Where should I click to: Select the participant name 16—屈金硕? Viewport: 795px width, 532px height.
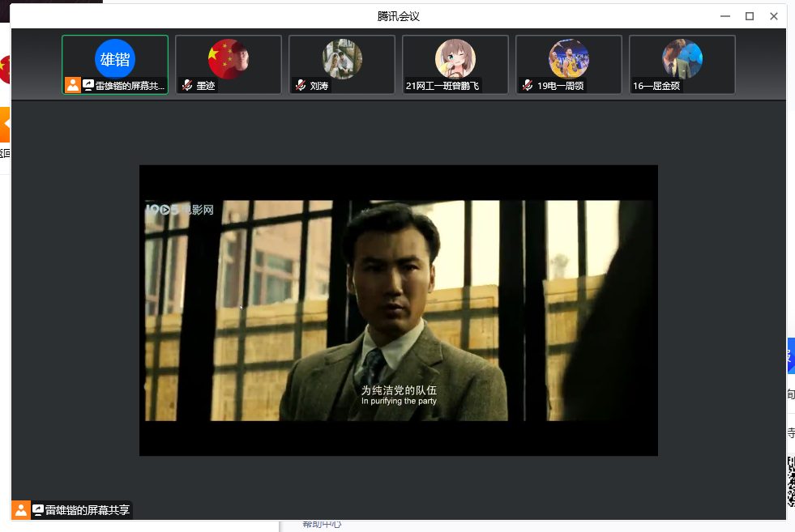click(x=656, y=86)
